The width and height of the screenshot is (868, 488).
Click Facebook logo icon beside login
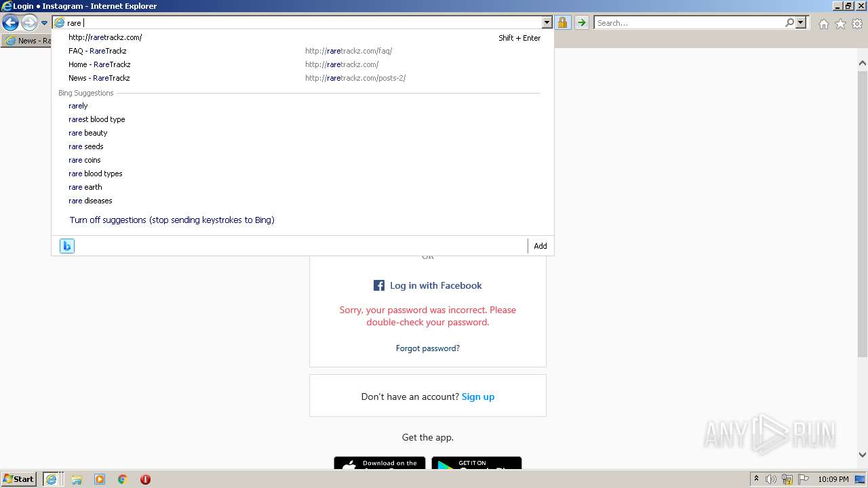[x=379, y=285]
